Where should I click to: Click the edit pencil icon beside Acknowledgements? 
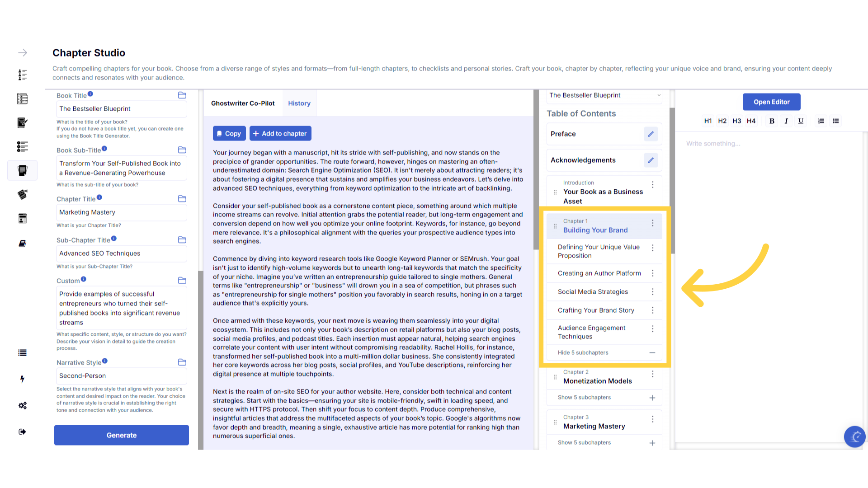click(x=651, y=160)
